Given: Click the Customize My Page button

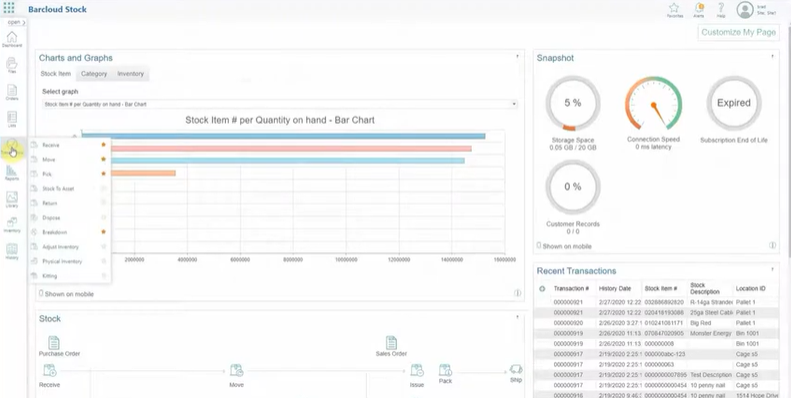Looking at the screenshot, I should (x=738, y=32).
